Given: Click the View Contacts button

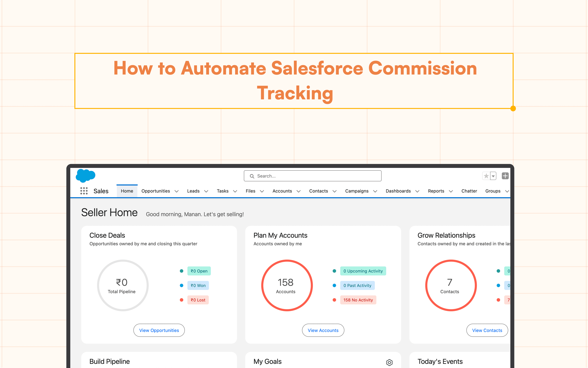Looking at the screenshot, I should pos(487,330).
